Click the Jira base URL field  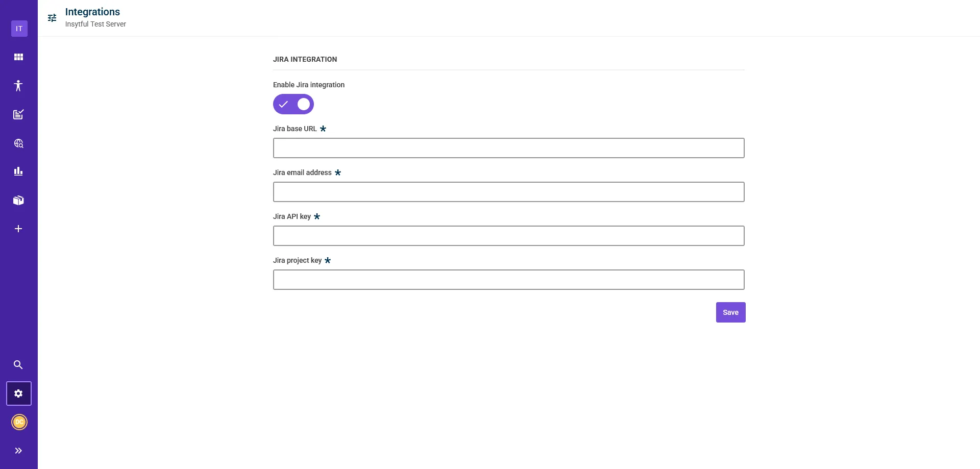(x=508, y=148)
